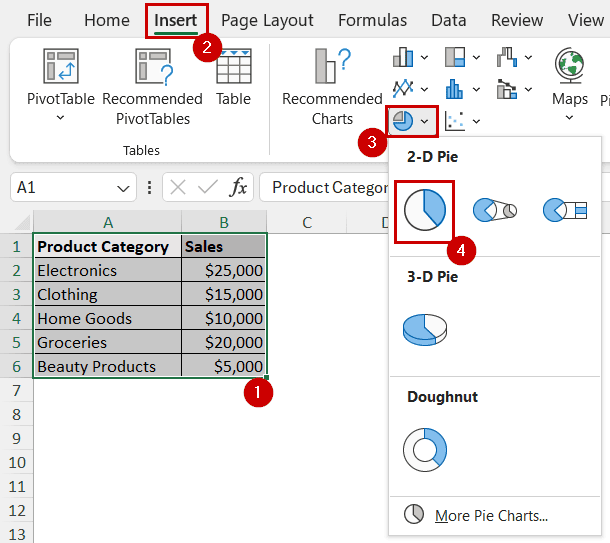The width and height of the screenshot is (610, 543).
Task: Insert a combo chart
Action: coord(507,89)
